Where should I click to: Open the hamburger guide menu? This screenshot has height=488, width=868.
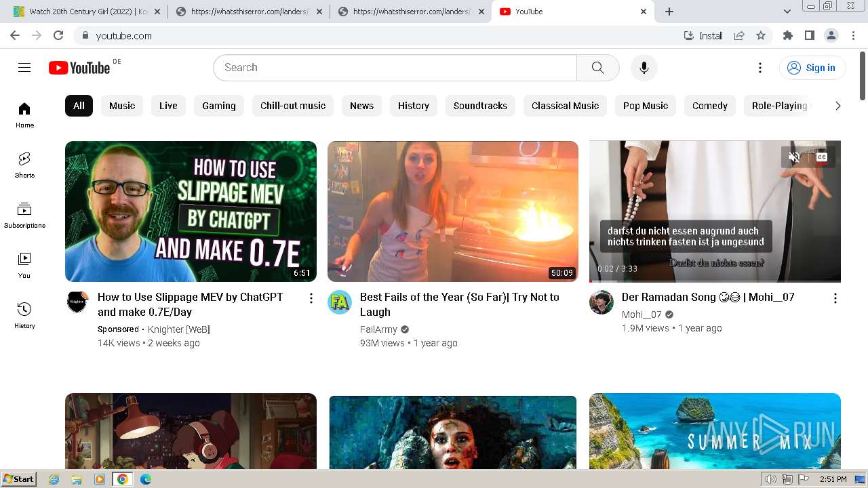point(24,67)
